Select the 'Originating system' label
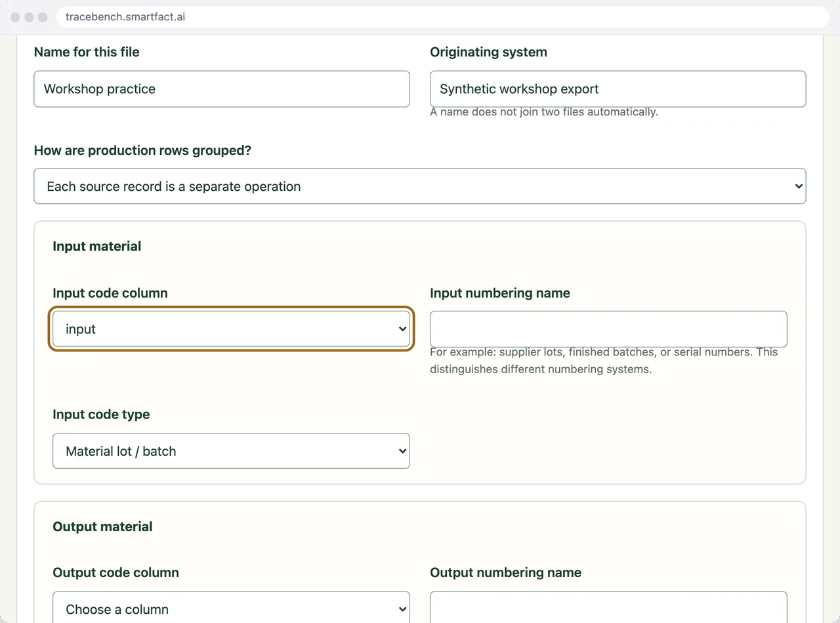 (x=489, y=52)
